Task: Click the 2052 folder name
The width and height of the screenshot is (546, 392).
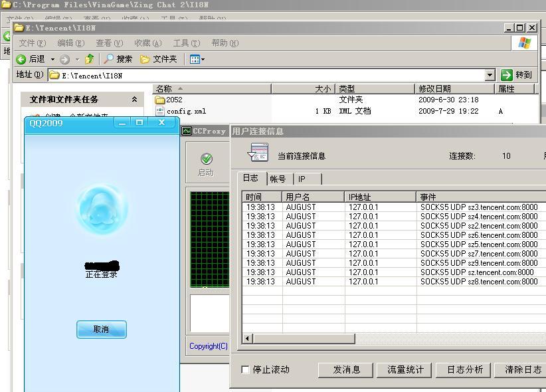Action: tap(175, 100)
